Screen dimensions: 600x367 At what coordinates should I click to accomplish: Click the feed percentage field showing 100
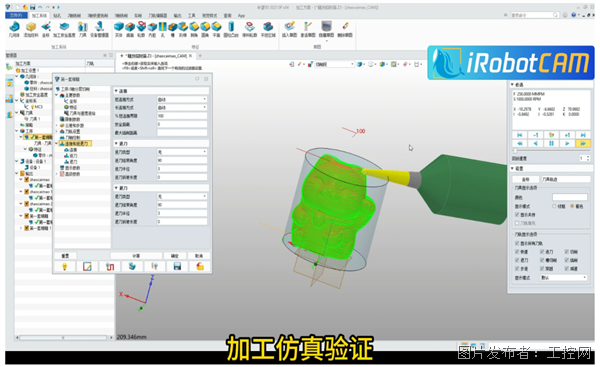(x=182, y=116)
